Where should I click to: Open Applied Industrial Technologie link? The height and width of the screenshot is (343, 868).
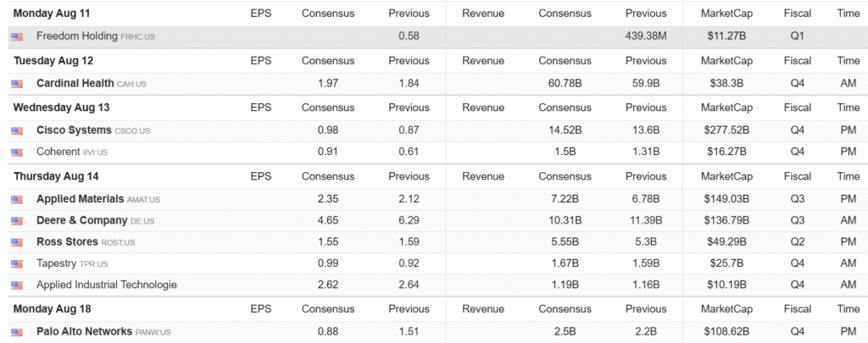106,285
